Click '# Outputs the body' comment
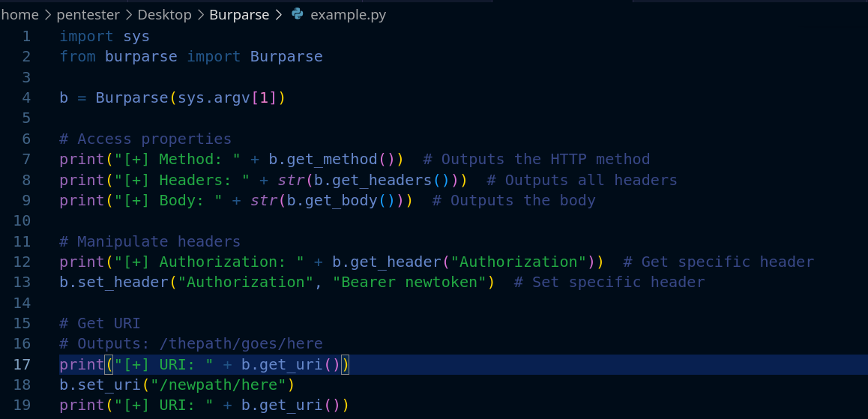Image resolution: width=868 pixels, height=419 pixels. click(513, 200)
